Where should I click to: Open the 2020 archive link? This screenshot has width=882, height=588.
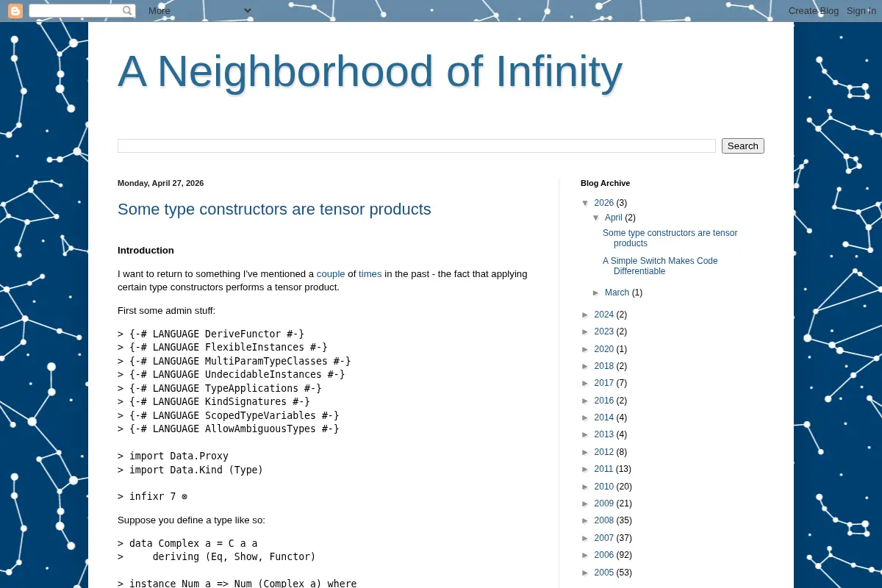pyautogui.click(x=604, y=349)
